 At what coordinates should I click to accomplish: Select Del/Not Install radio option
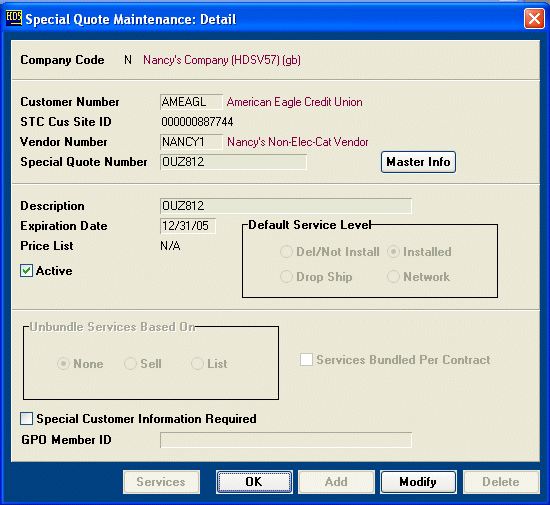click(286, 251)
